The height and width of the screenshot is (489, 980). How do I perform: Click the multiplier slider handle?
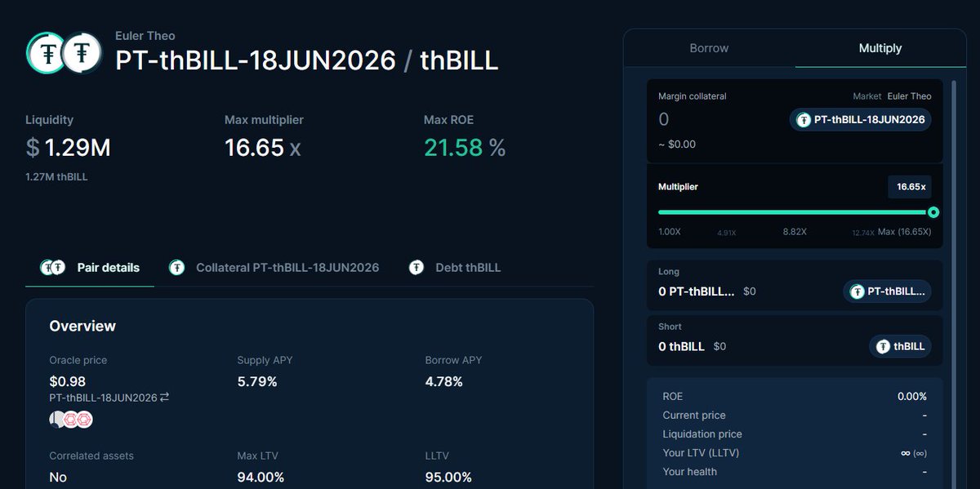point(933,212)
